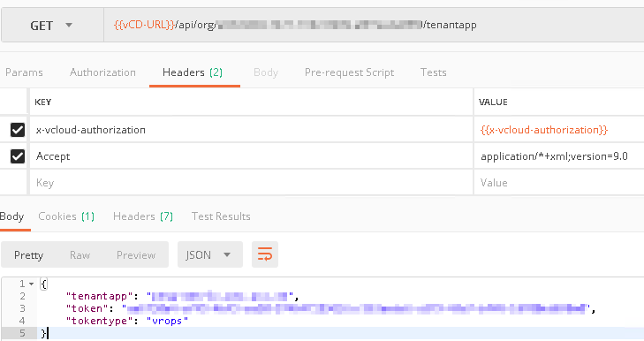Select the Accept key cell

(251, 156)
